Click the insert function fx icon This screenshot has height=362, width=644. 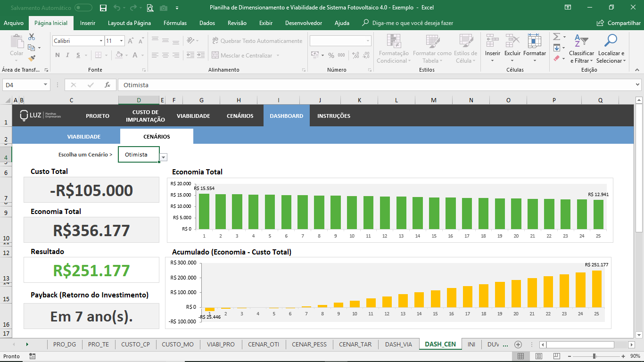tap(107, 85)
